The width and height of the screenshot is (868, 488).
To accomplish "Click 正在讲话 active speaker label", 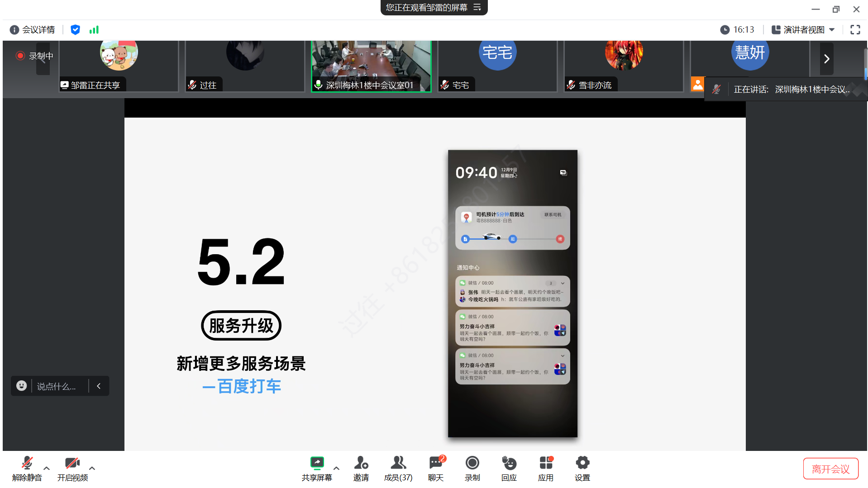I will [751, 90].
